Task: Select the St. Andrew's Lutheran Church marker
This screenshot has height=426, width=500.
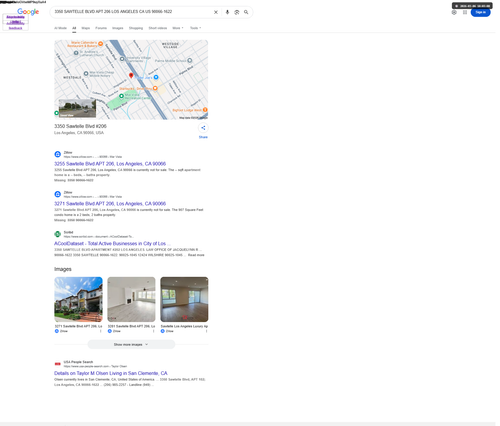Action: point(76,53)
